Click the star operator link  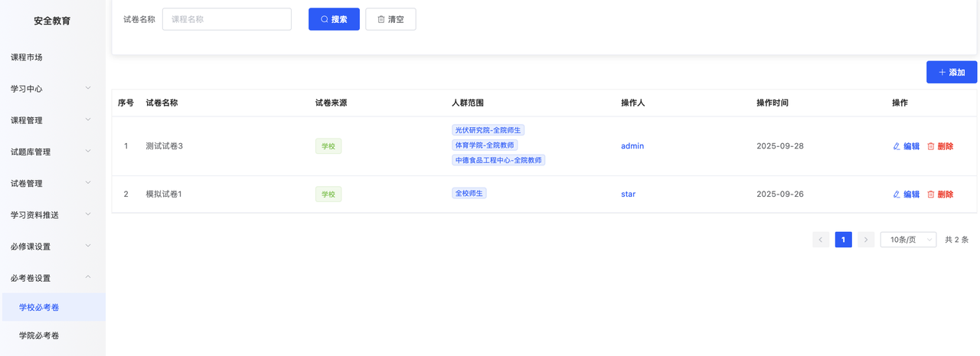(628, 194)
